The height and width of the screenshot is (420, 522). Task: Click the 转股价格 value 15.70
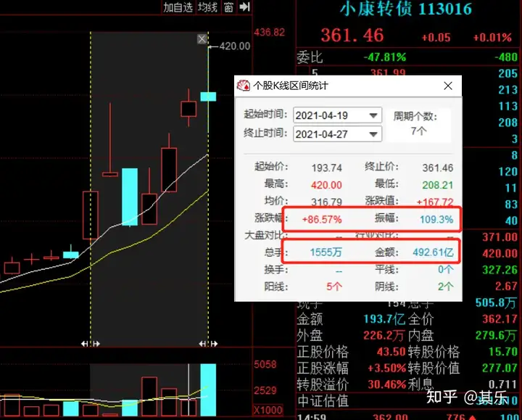(x=502, y=352)
